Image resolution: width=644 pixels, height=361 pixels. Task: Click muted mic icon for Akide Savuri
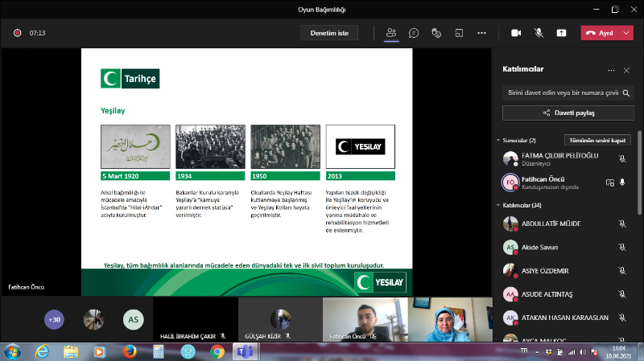(622, 247)
